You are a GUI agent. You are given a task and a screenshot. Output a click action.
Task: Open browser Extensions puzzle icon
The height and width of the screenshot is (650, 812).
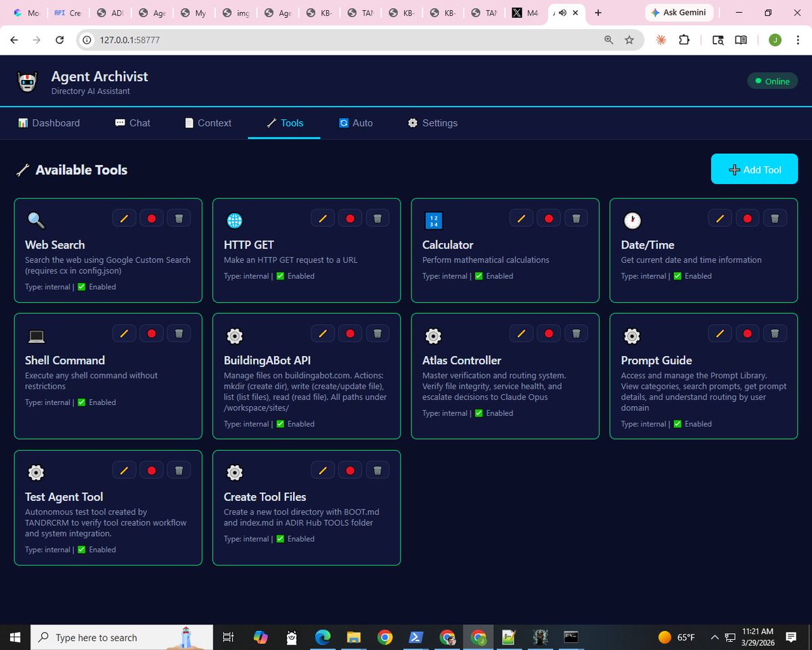pos(684,40)
